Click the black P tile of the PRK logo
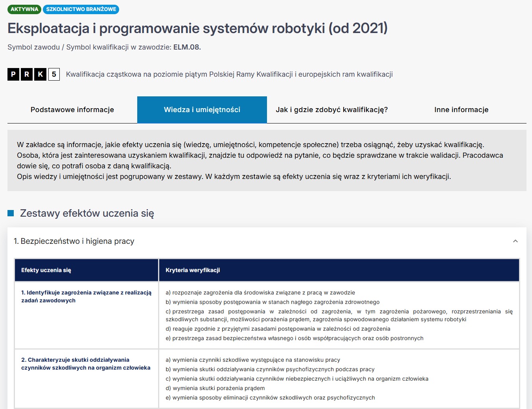The height and width of the screenshot is (409, 532). [x=13, y=74]
